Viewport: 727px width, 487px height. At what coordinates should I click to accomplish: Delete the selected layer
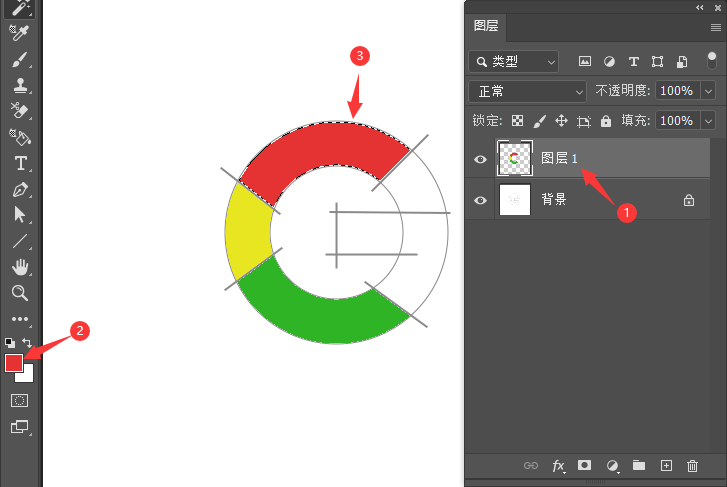[692, 466]
